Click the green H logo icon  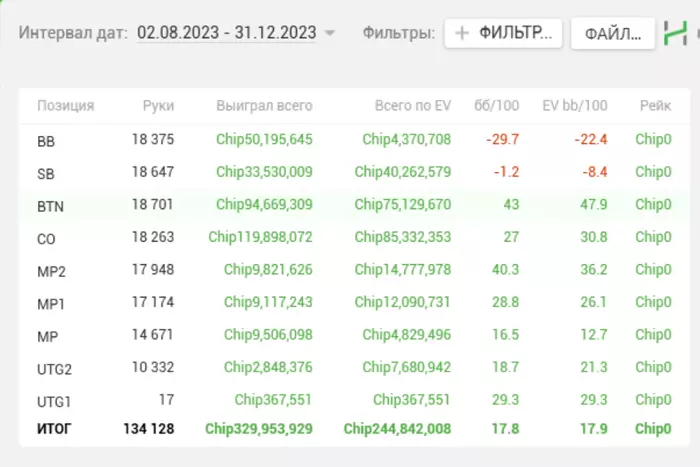(x=675, y=33)
